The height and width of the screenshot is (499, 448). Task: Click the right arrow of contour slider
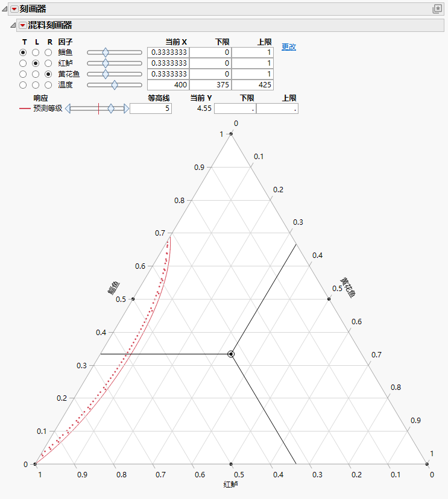127,108
